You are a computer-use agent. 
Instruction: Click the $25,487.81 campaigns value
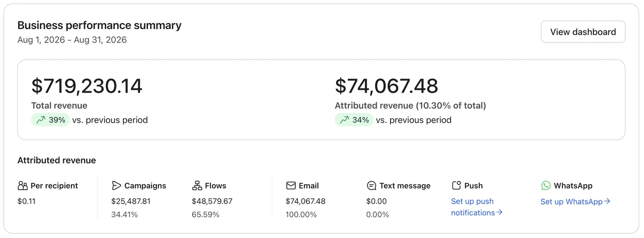click(x=131, y=201)
